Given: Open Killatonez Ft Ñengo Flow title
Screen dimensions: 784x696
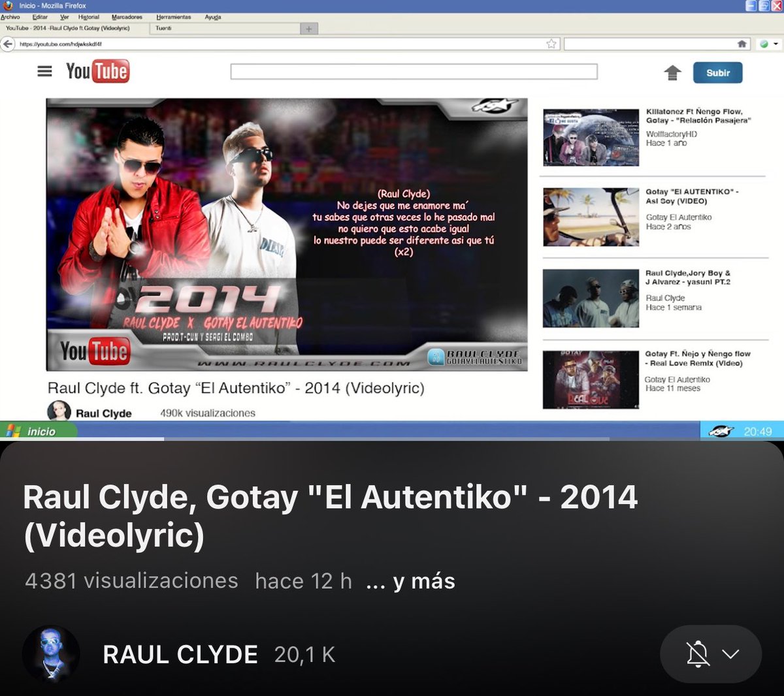Looking at the screenshot, I should (698, 116).
